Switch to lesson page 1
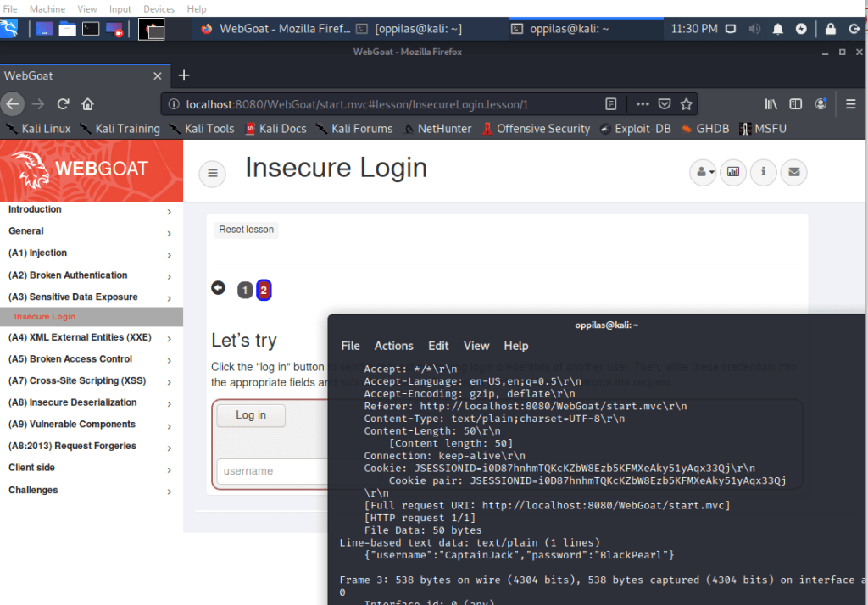Viewport: 868px width, 605px height. [245, 291]
